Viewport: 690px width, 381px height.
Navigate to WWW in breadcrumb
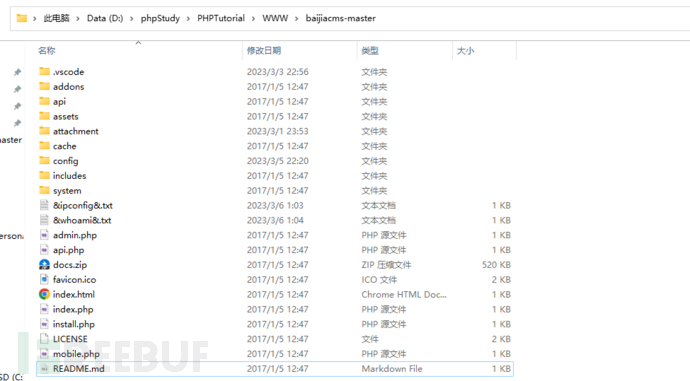click(x=275, y=18)
